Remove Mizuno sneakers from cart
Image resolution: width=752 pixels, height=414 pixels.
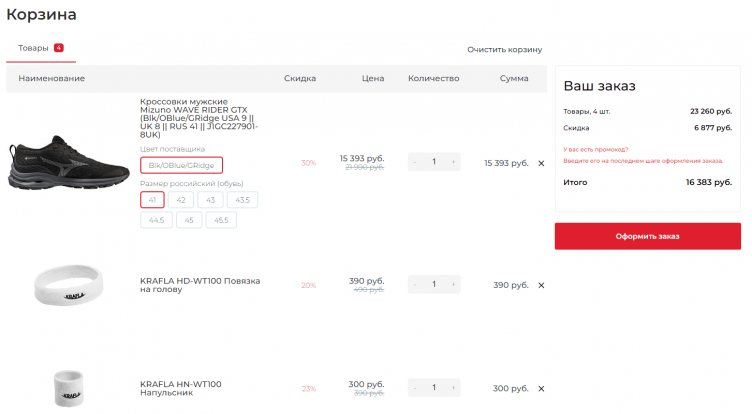[541, 162]
